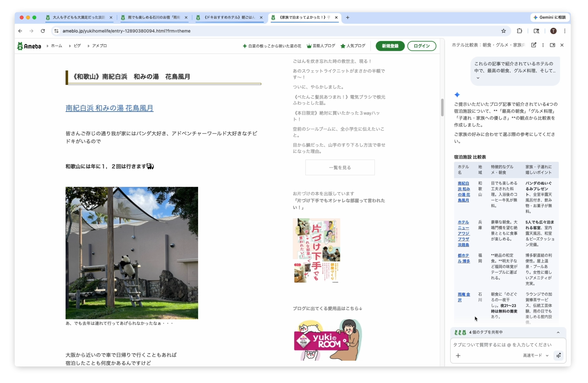Click the plus icon to add an attachment
This screenshot has width=588, height=383.
pos(458,356)
